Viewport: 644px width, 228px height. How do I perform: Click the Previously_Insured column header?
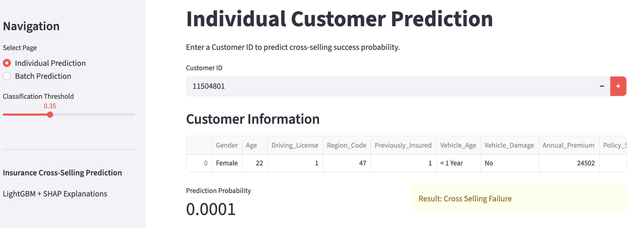(x=403, y=145)
